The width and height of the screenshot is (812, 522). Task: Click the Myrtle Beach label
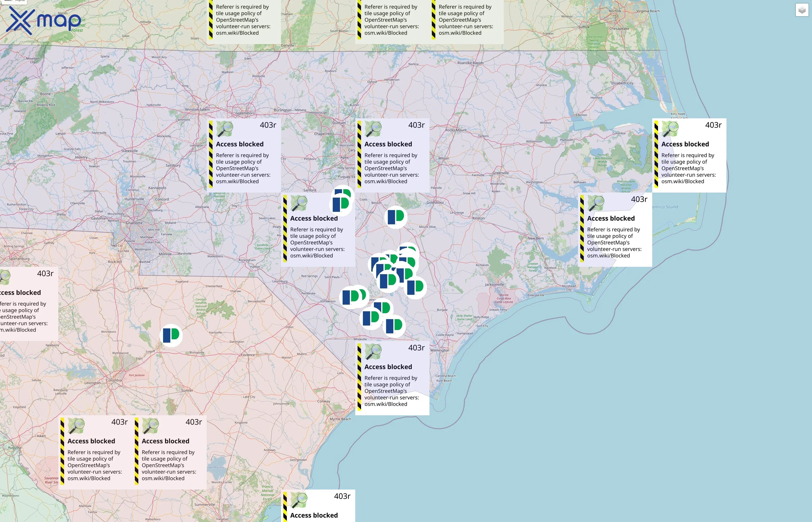(340, 419)
